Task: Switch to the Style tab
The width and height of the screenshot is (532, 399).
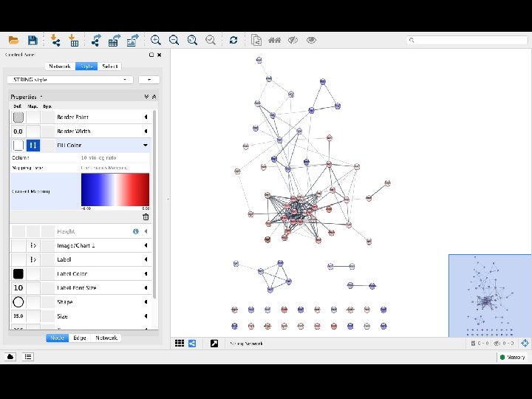Action: (x=86, y=66)
